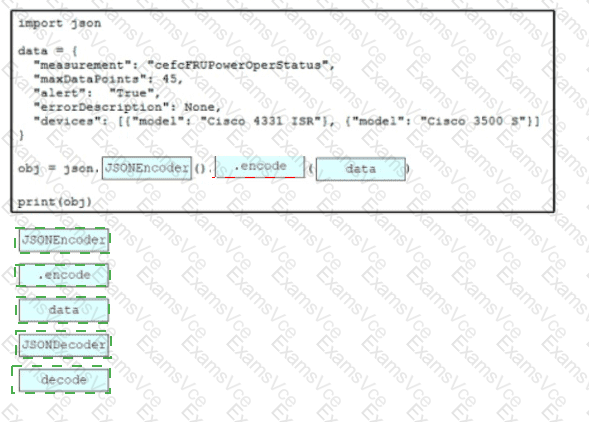Pick the data option tile below the code
The height and width of the screenshot is (422, 589).
point(64,310)
